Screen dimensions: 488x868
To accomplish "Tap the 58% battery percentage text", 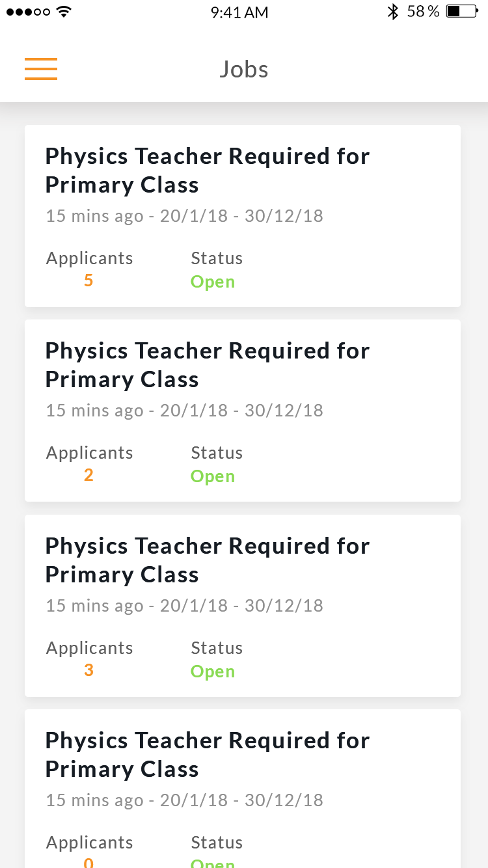I will (x=424, y=12).
